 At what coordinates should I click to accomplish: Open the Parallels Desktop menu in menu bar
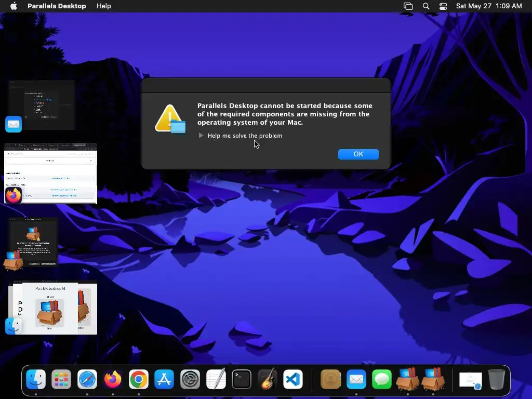pos(57,6)
